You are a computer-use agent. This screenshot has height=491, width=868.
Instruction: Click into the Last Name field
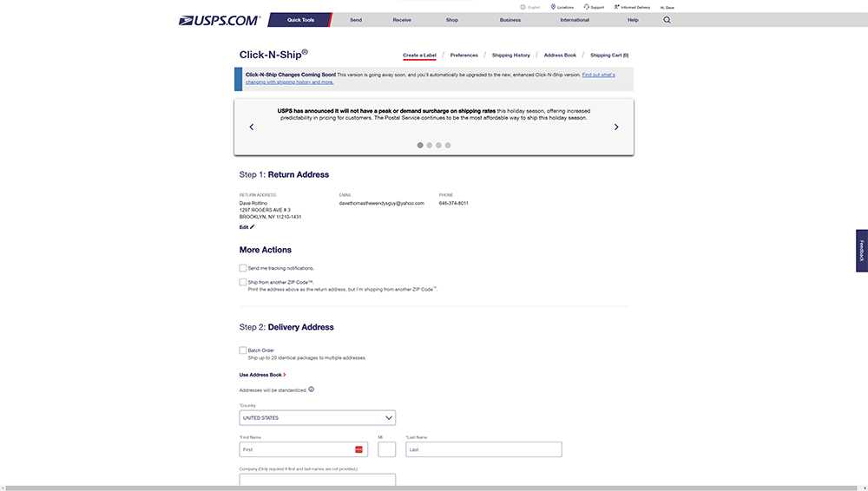pyautogui.click(x=483, y=449)
